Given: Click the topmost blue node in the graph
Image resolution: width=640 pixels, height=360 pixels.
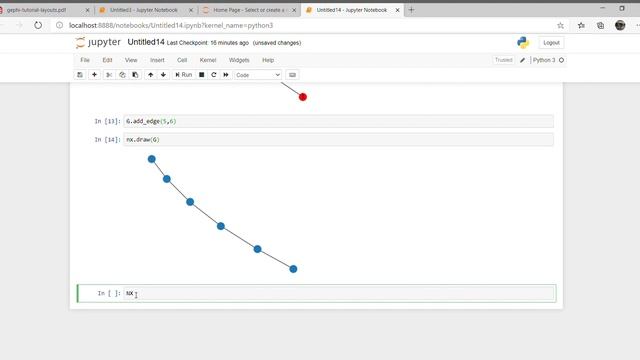Looking at the screenshot, I should tap(151, 159).
